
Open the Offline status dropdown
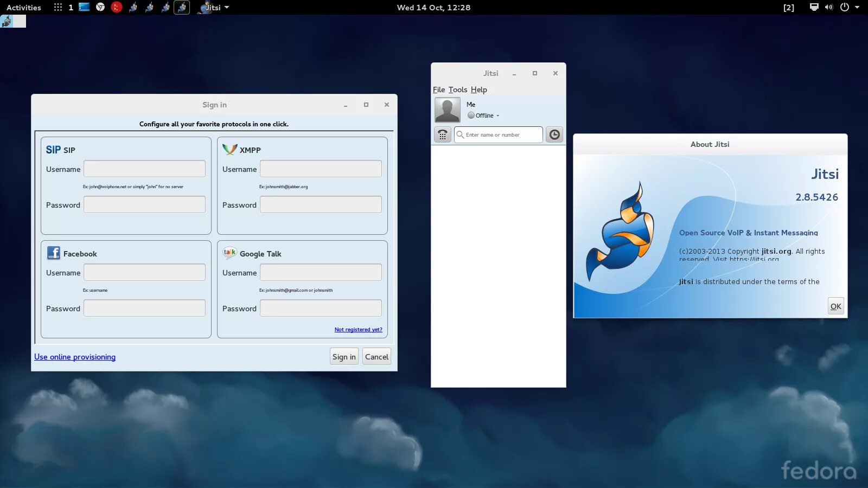click(483, 115)
